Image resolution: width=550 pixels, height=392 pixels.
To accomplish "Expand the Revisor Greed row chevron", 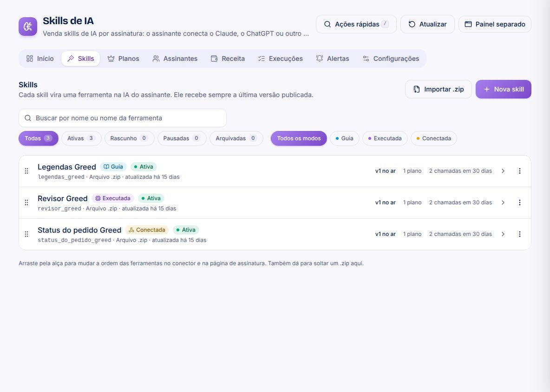I will coord(503,203).
